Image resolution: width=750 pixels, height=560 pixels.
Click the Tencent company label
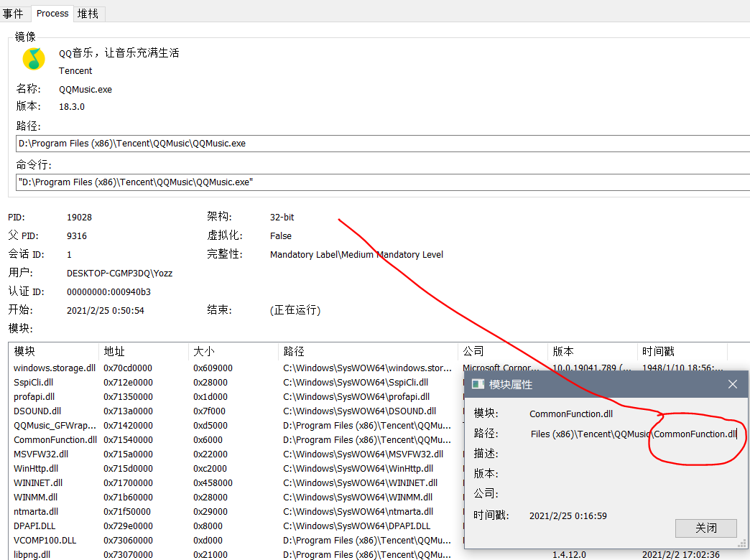pyautogui.click(x=75, y=71)
